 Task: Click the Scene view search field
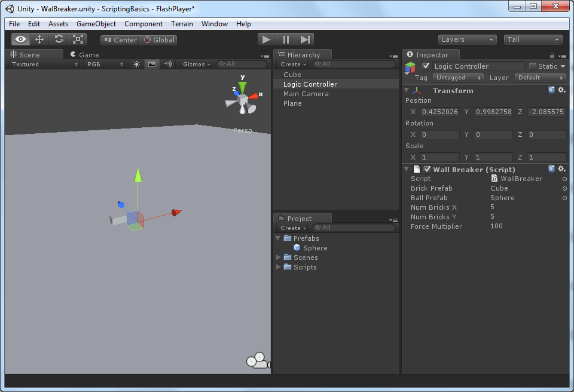[x=242, y=64]
